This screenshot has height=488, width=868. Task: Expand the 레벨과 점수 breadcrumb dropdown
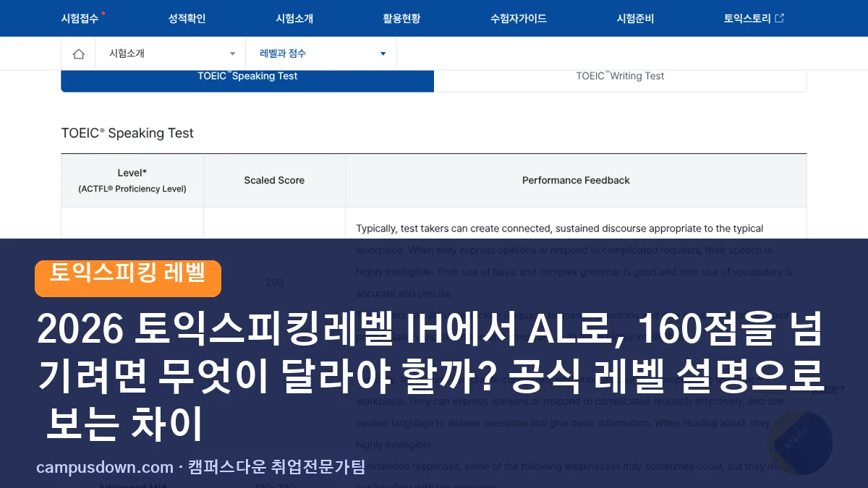point(321,53)
